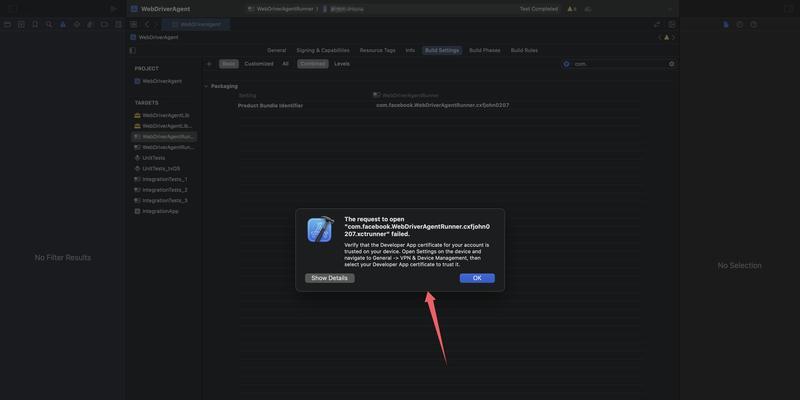Click the Product Bundle Identifier setting name
This screenshot has height=400, width=800.
point(270,106)
